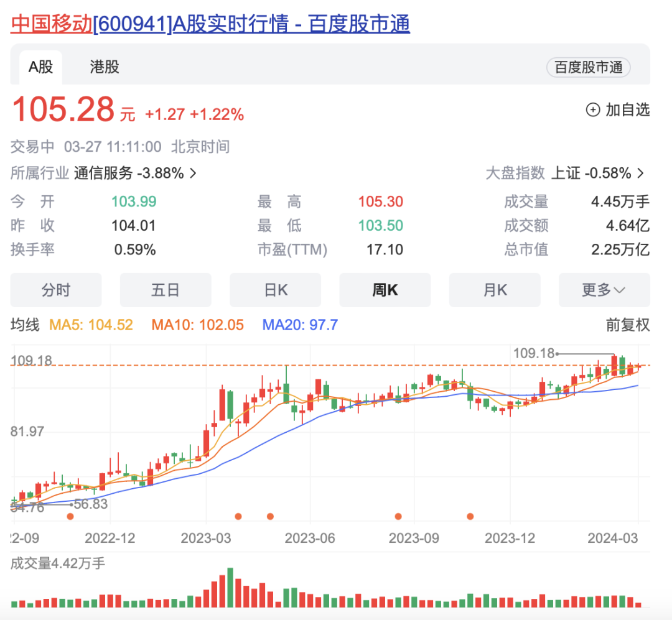Click the 总市值 value 2.25万亿
The width and height of the screenshot is (672, 620).
620,249
